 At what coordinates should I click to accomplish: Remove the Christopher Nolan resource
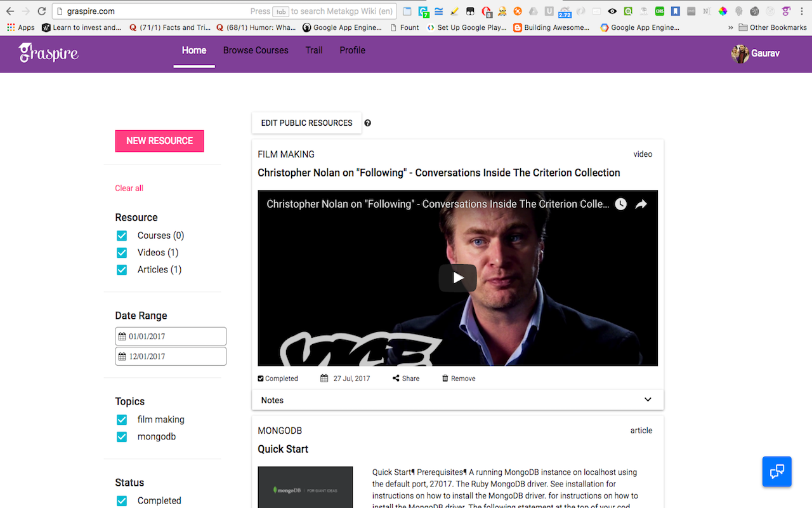pyautogui.click(x=459, y=378)
